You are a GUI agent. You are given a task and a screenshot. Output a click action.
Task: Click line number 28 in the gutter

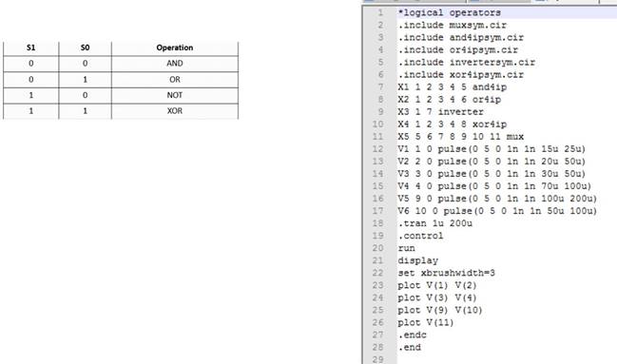click(x=377, y=348)
